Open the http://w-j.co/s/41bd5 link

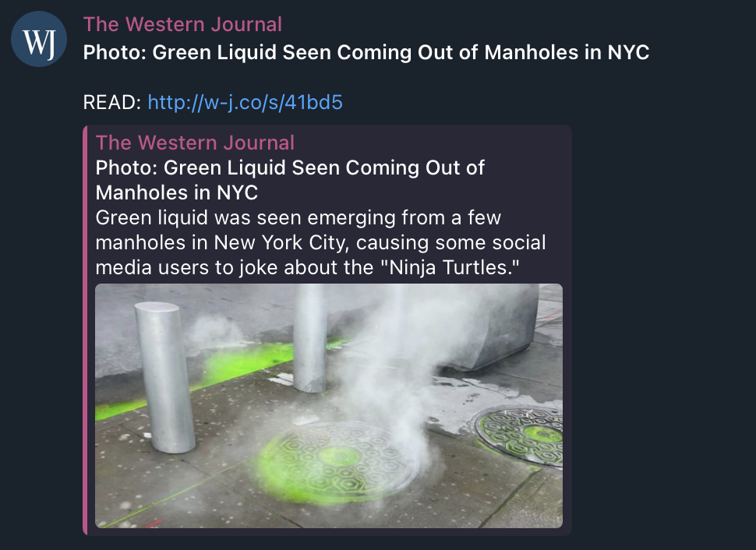[245, 102]
